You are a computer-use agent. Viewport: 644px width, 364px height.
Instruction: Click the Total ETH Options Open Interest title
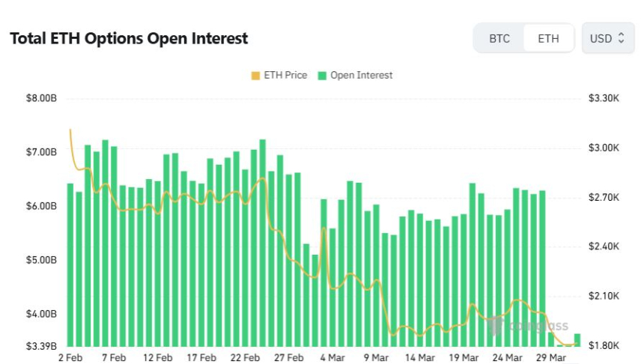(x=129, y=39)
